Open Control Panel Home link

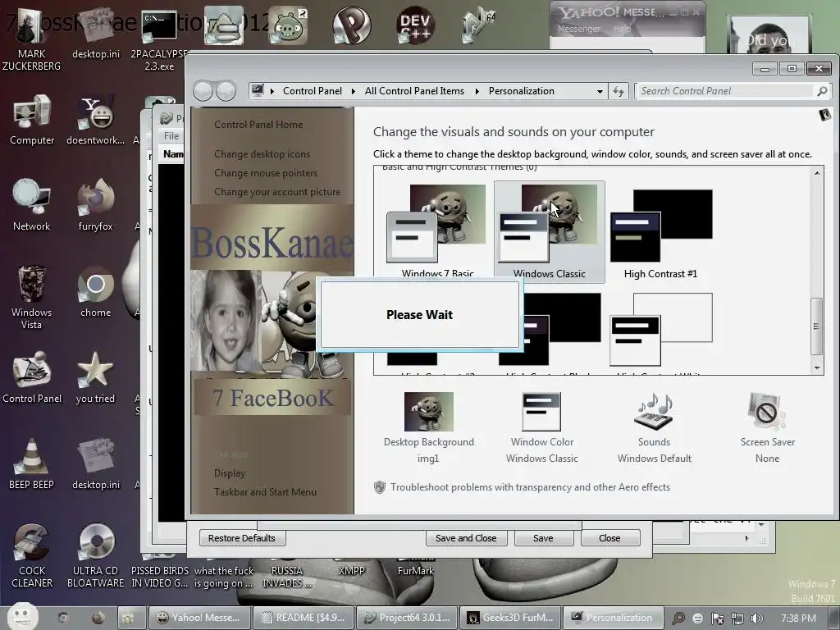coord(258,125)
